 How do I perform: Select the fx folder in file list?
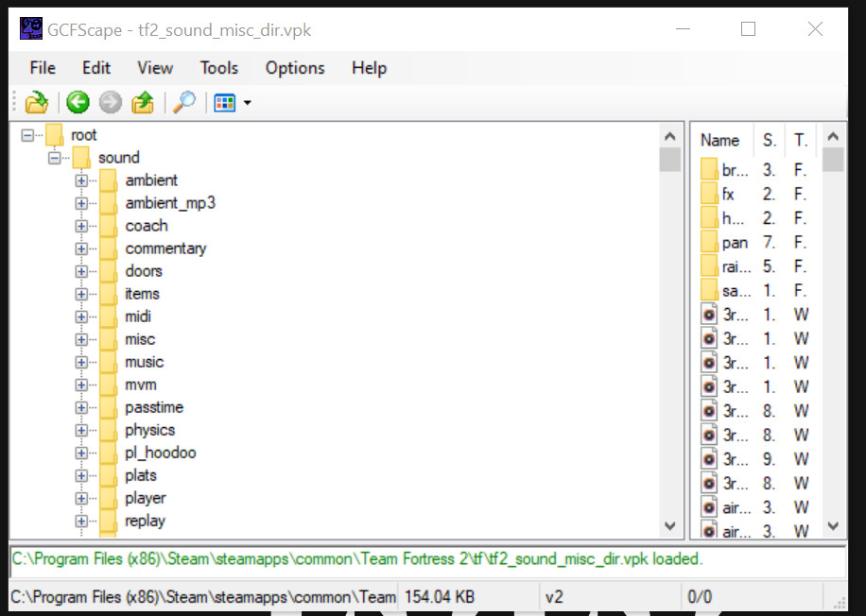tap(727, 194)
